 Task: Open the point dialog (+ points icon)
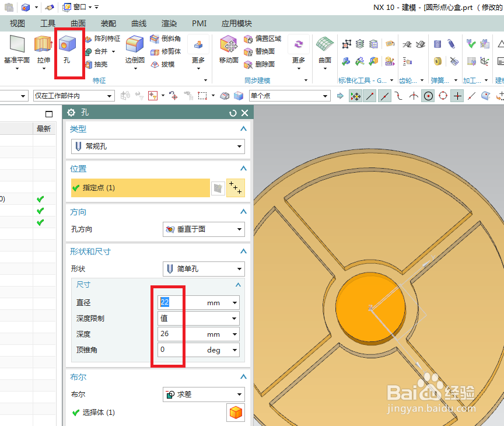pos(236,188)
